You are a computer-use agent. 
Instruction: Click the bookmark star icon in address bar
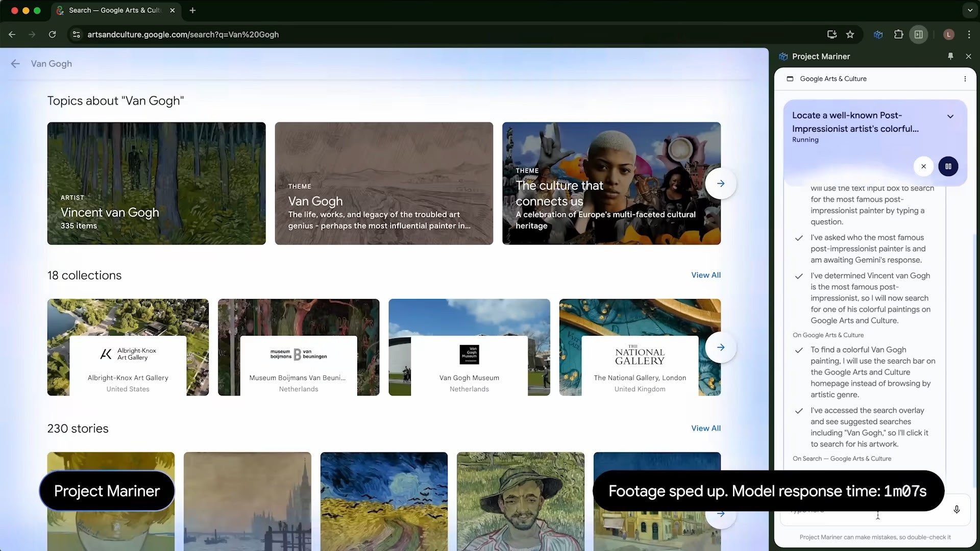850,35
